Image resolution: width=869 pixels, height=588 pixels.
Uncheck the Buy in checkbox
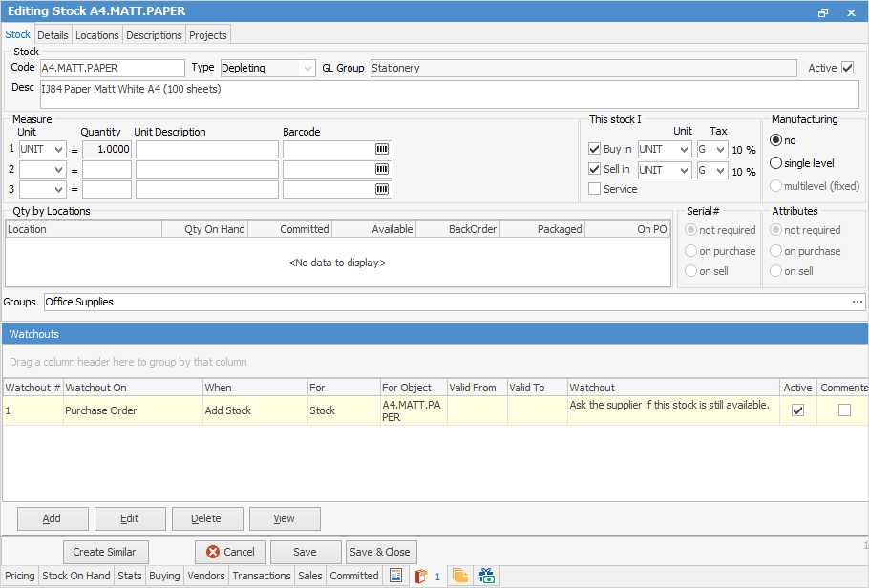pyautogui.click(x=594, y=150)
